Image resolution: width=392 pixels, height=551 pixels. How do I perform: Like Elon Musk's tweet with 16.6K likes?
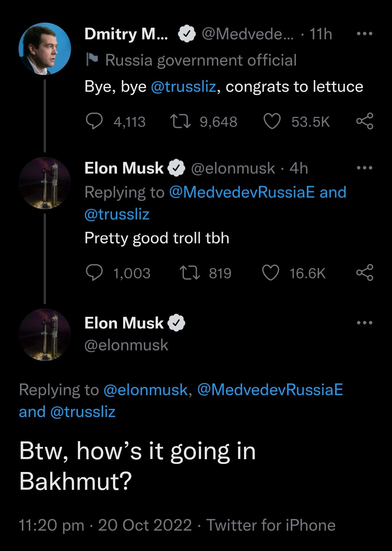[271, 273]
